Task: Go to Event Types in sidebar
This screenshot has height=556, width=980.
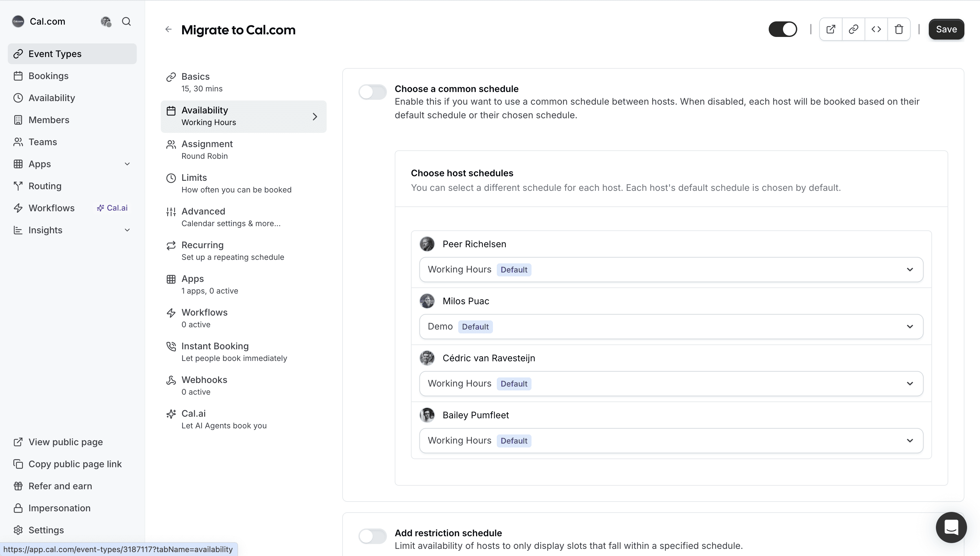Action: [72, 54]
